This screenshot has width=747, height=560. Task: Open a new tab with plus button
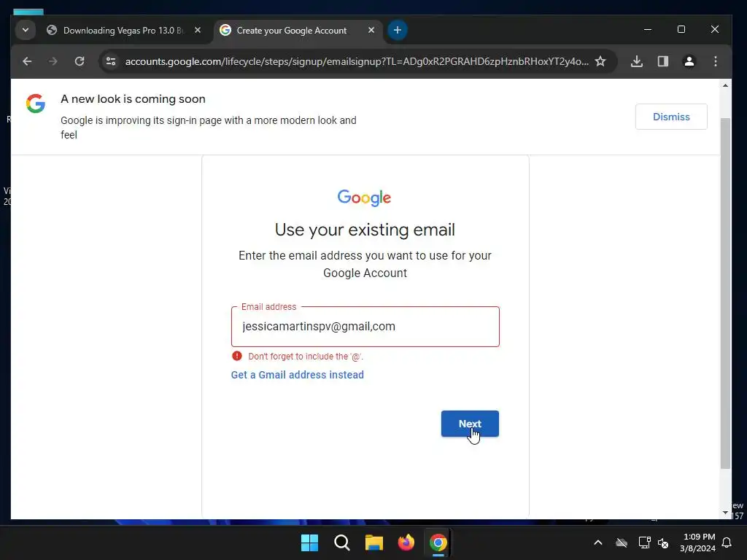[x=398, y=30]
